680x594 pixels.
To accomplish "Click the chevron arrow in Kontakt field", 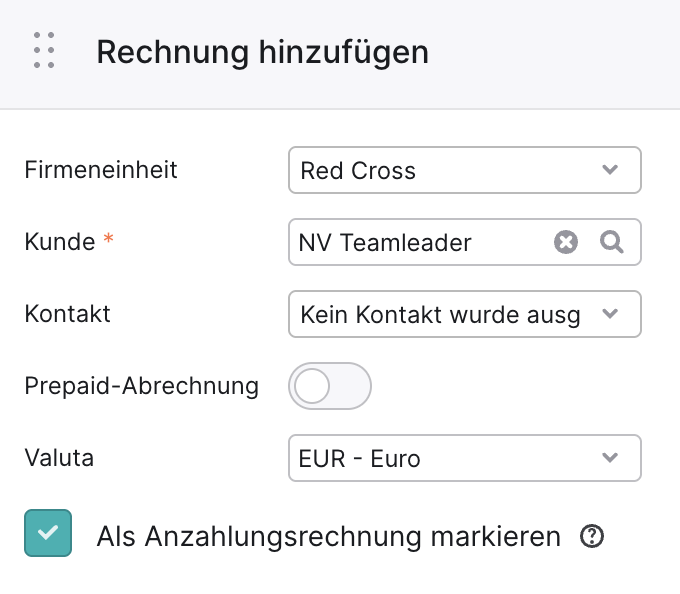I will (x=610, y=313).
